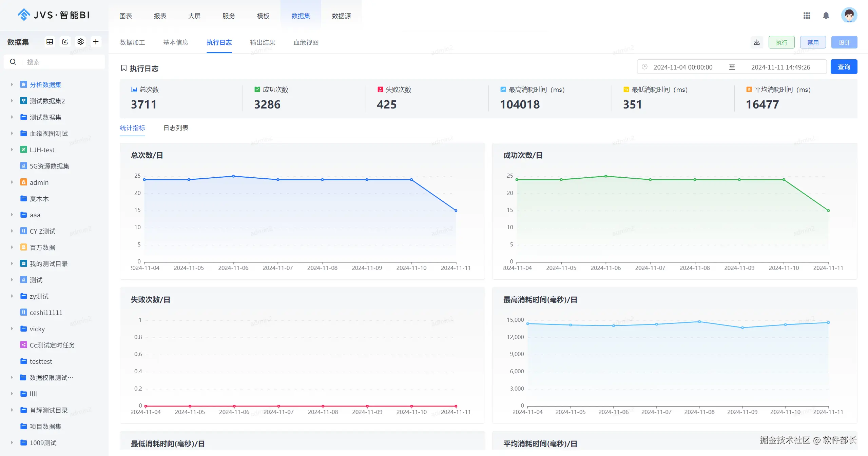Expand the 分析数据集 tree node
Viewport: 868px width, 456px height.
pyautogui.click(x=12, y=84)
